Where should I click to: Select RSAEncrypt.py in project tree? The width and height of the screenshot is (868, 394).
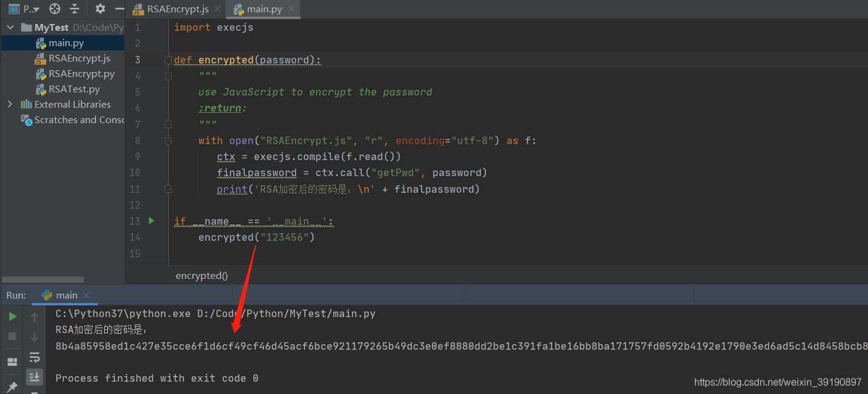62,74
